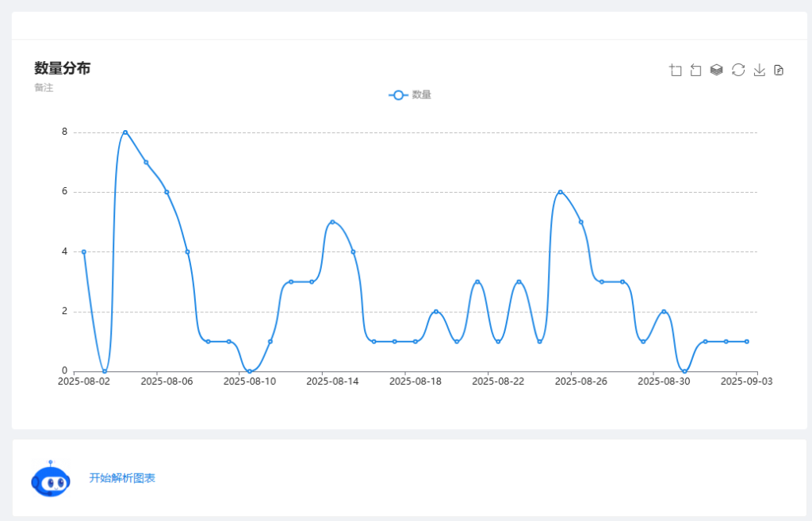The height and width of the screenshot is (521, 812).
Task: Click the export file document icon
Action: pos(779,70)
